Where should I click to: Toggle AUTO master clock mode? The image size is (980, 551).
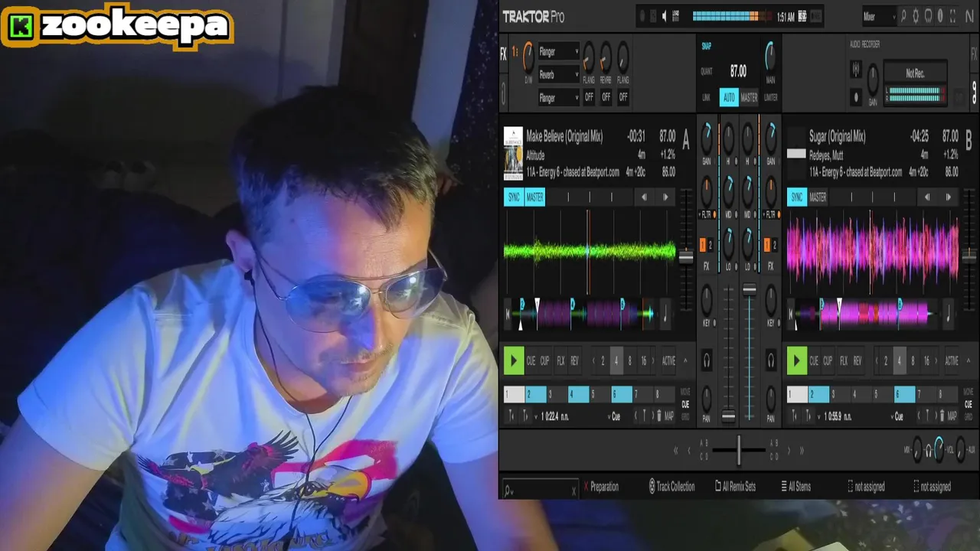tap(729, 97)
